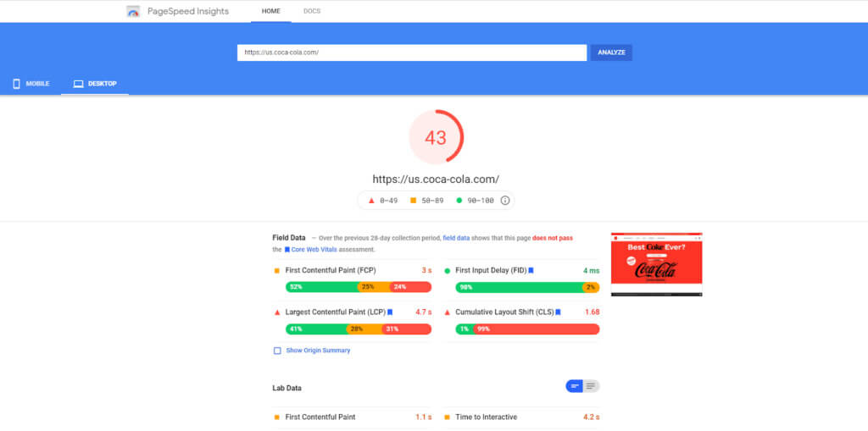The image size is (868, 431).
Task: Click the First Input Delay (FID) label
Action: click(x=491, y=271)
